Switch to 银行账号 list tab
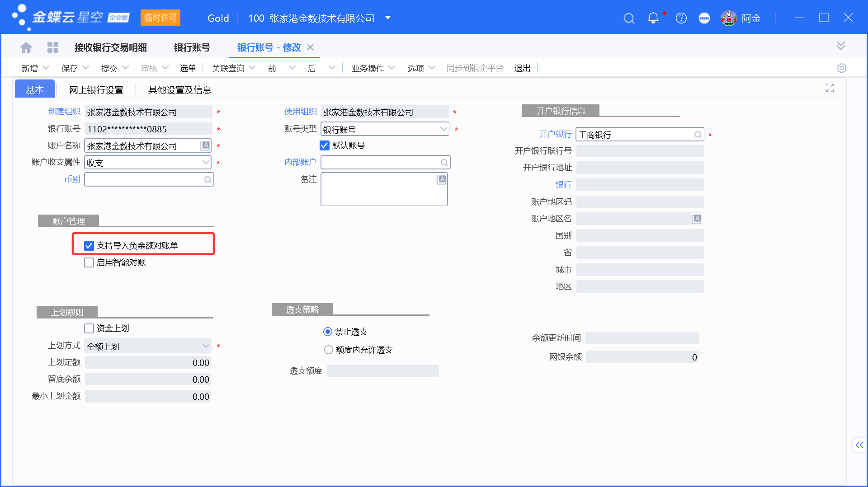The height and width of the screenshot is (487, 868). (x=192, y=47)
